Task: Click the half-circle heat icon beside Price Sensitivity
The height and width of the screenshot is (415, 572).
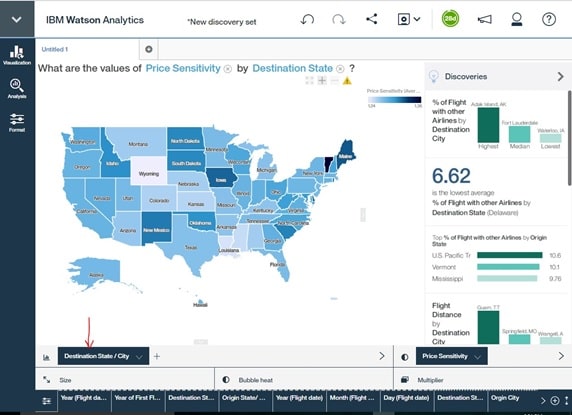Action: click(x=405, y=357)
